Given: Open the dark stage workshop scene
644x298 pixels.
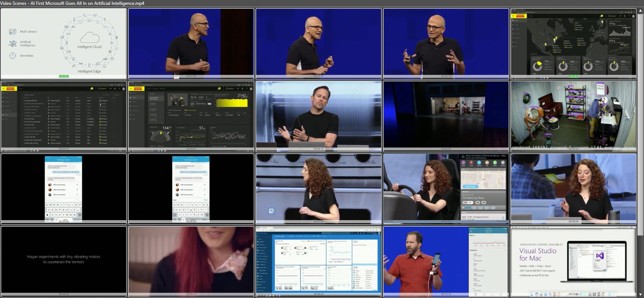Looking at the screenshot, I should [x=446, y=116].
